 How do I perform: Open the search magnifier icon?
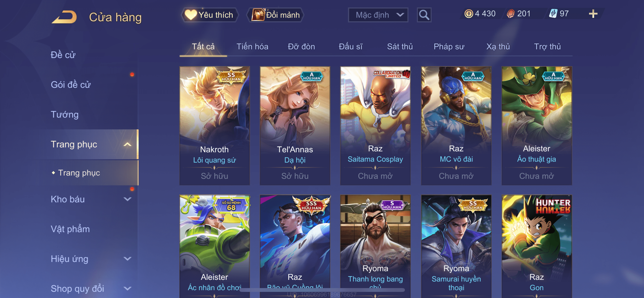click(424, 15)
